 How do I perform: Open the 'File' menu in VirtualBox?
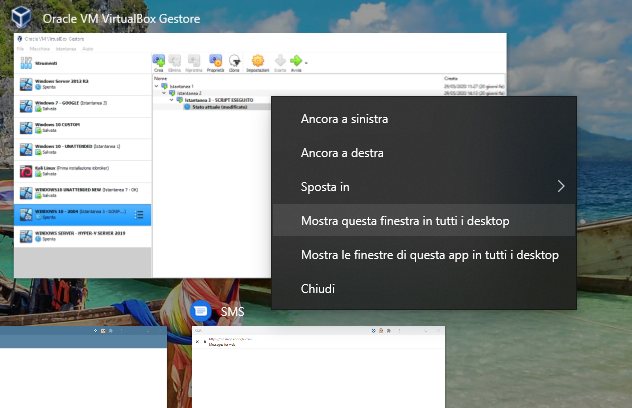[x=20, y=49]
